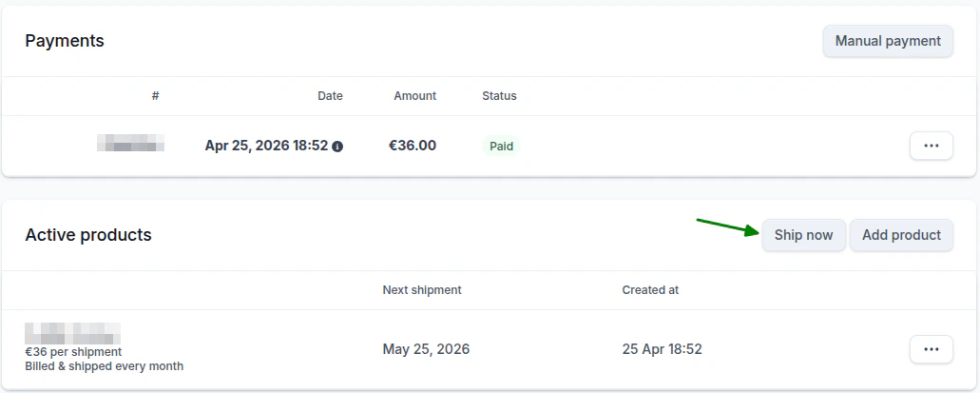Click the # column header
Image resolution: width=980 pixels, height=393 pixels.
pyautogui.click(x=155, y=96)
